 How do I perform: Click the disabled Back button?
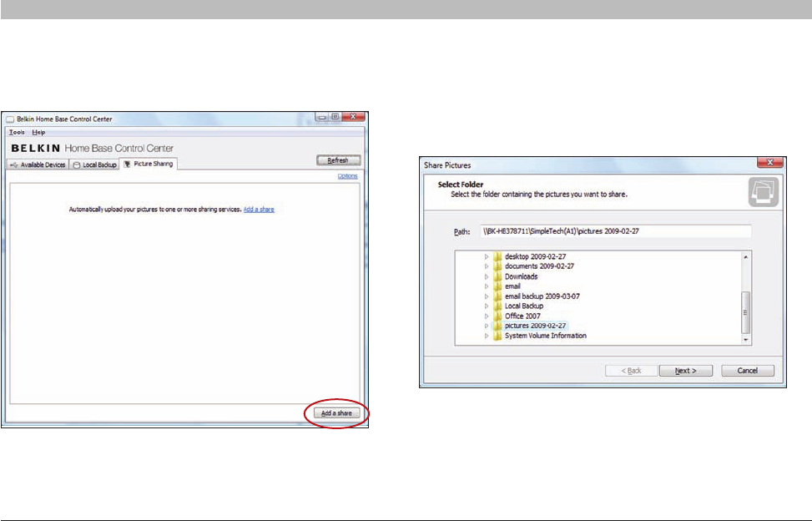click(631, 371)
